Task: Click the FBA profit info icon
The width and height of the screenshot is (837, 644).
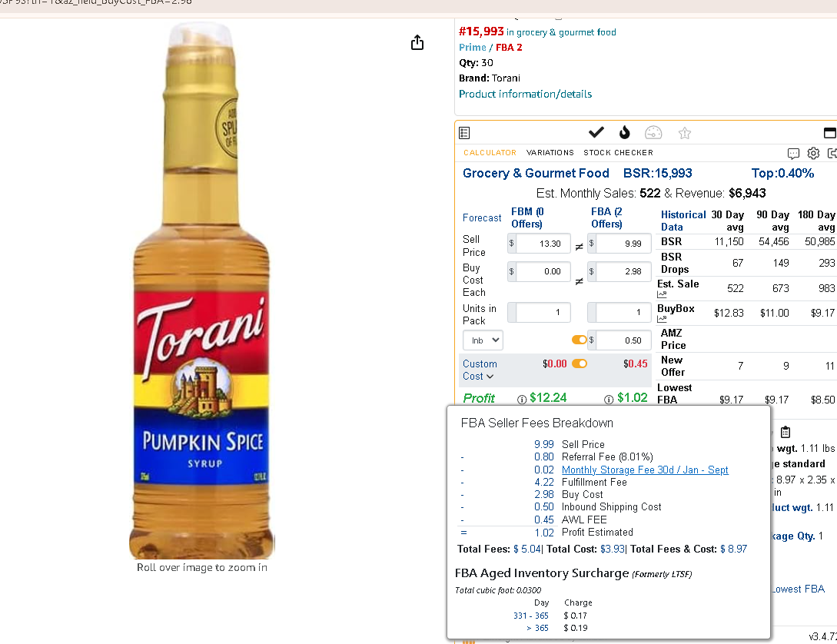Action: tap(609, 399)
